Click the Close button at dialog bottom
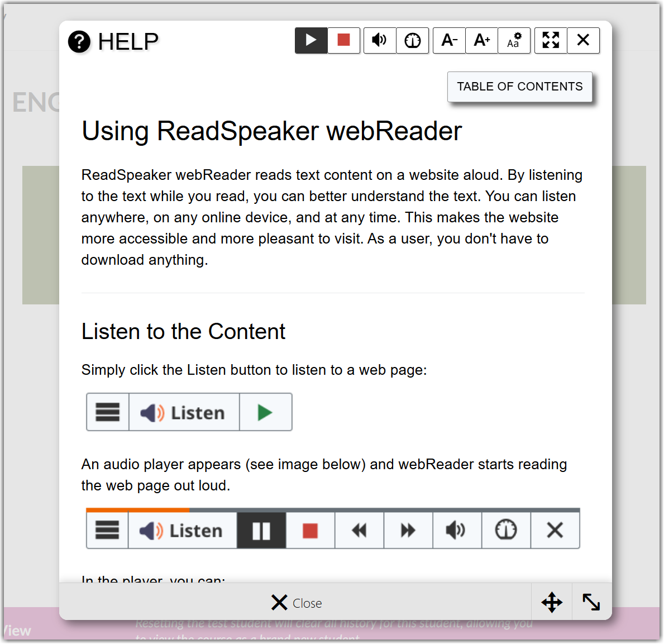Image resolution: width=664 pixels, height=644 pixels. tap(296, 603)
